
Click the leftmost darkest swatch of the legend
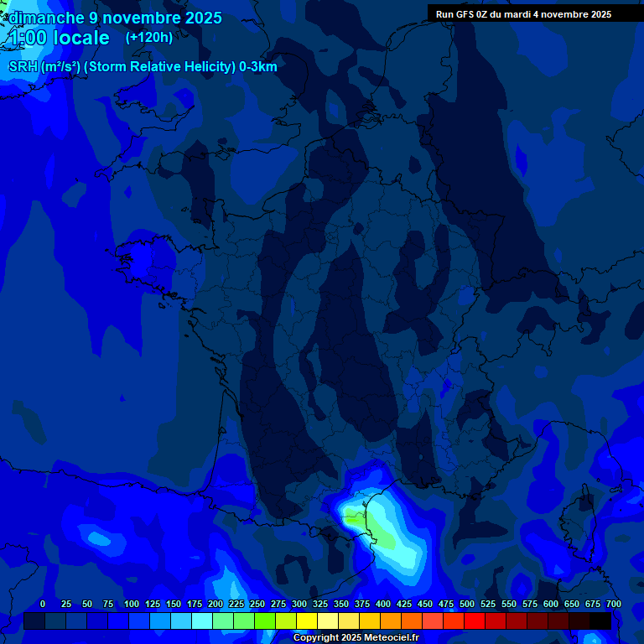[34, 621]
